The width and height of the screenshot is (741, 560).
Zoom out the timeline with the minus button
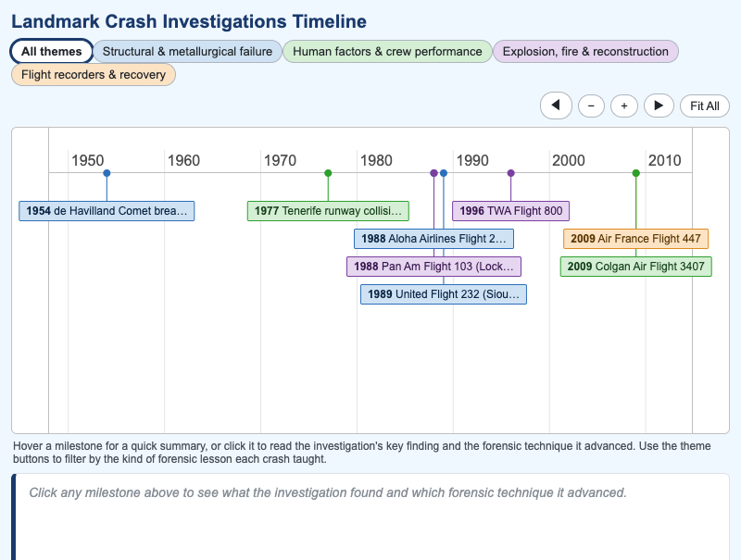coord(591,106)
